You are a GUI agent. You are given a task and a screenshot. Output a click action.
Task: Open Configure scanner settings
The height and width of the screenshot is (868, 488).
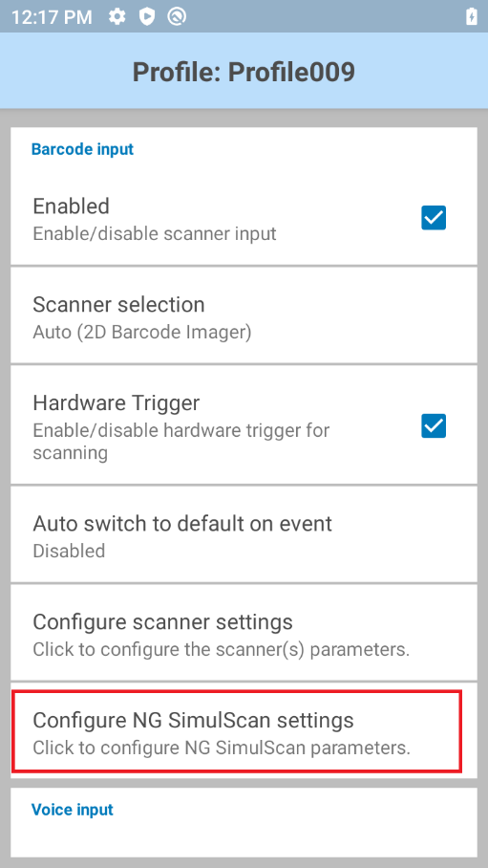[x=244, y=633]
